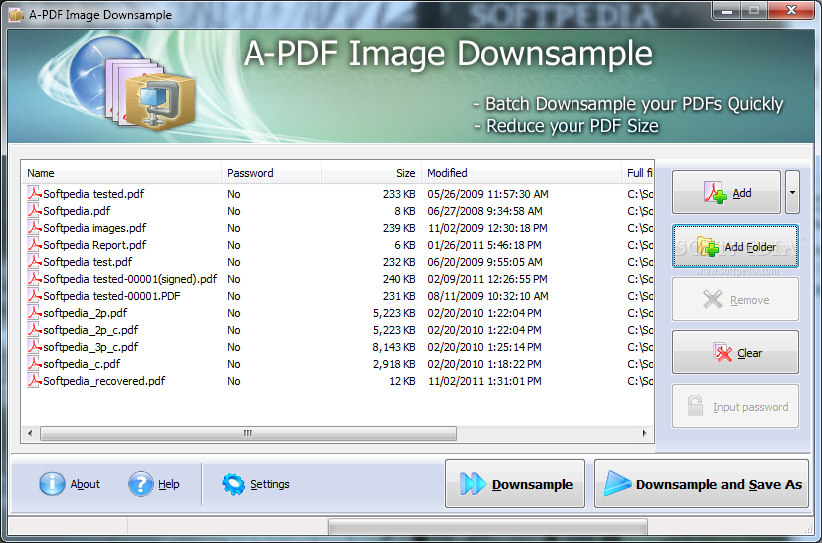The height and width of the screenshot is (543, 822).
Task: Click the 6 KB size cell
Action: pos(405,245)
